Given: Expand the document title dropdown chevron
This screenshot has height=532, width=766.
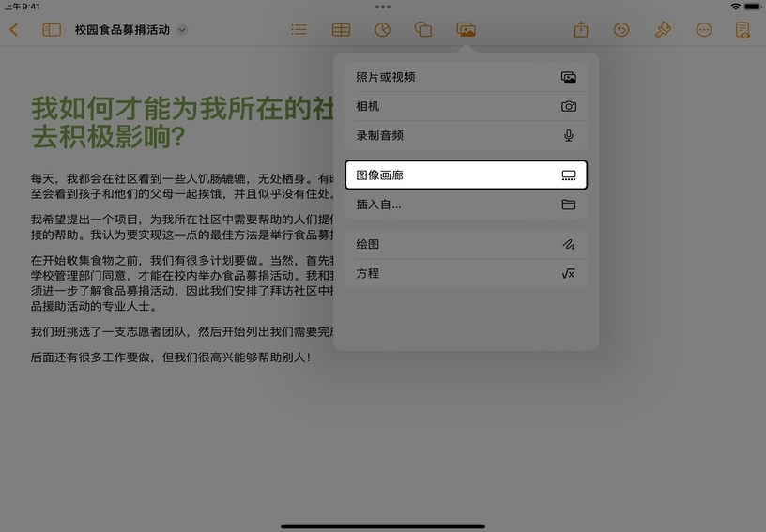Looking at the screenshot, I should click(x=182, y=30).
